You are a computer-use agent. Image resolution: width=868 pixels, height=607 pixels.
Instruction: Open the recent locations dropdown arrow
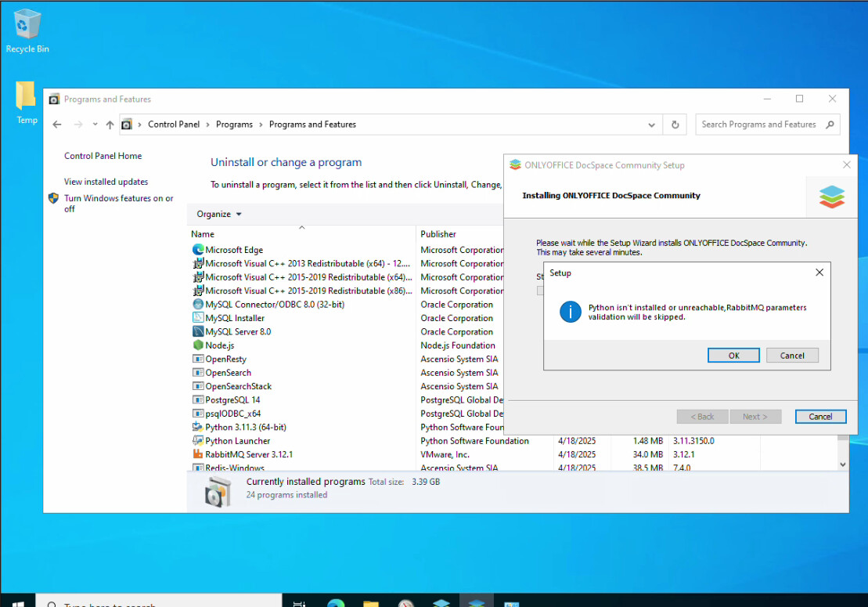95,125
